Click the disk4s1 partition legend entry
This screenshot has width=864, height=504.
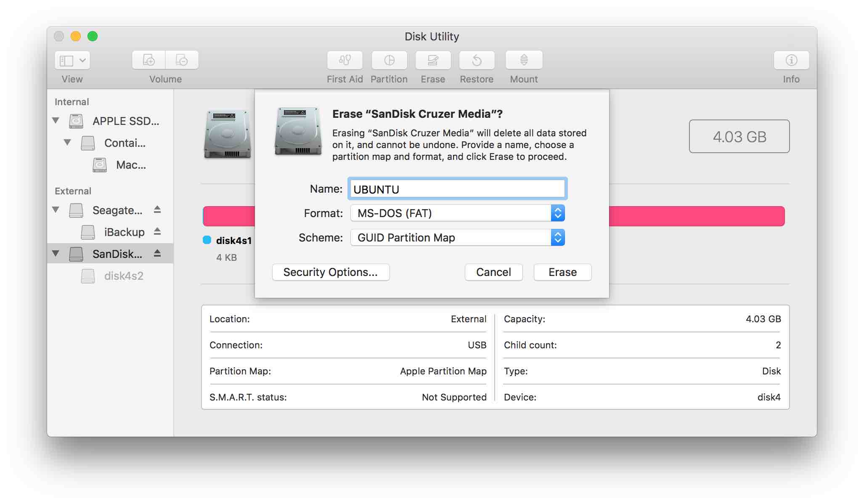click(x=228, y=241)
